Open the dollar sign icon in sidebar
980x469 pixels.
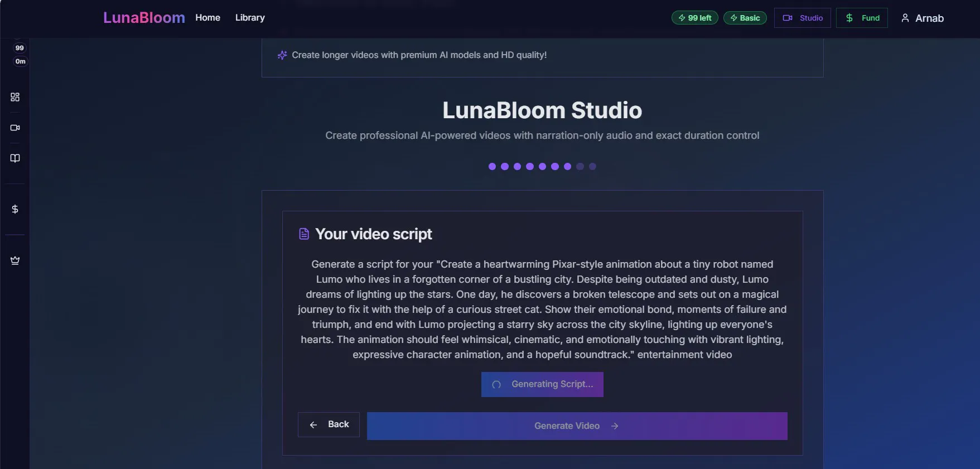click(15, 209)
